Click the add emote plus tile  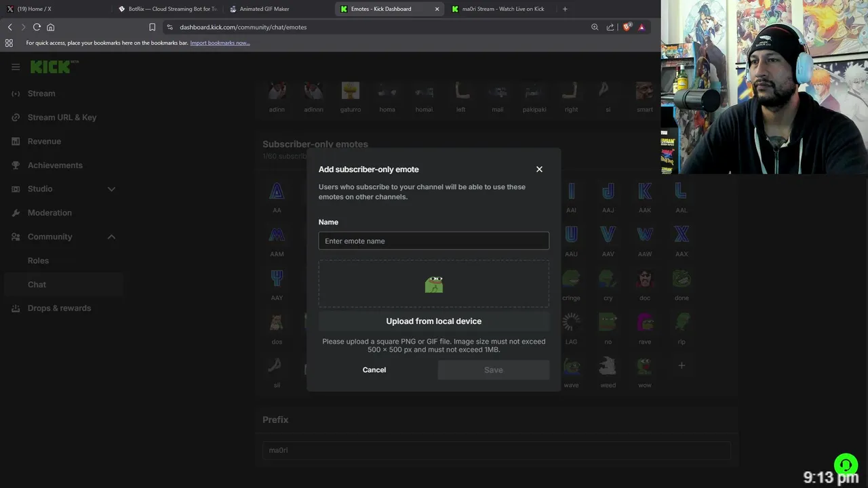(682, 365)
